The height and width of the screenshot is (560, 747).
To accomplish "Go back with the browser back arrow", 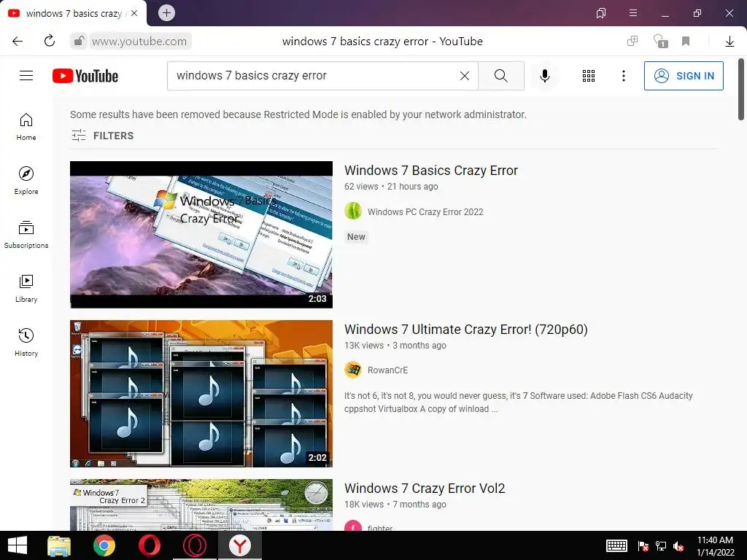I will coord(18,42).
